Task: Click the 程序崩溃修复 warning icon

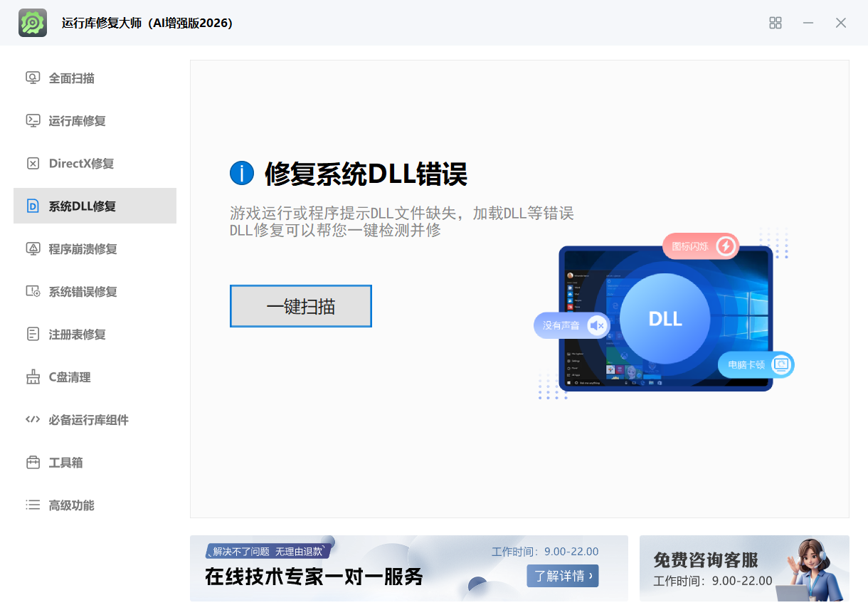Action: (33, 249)
